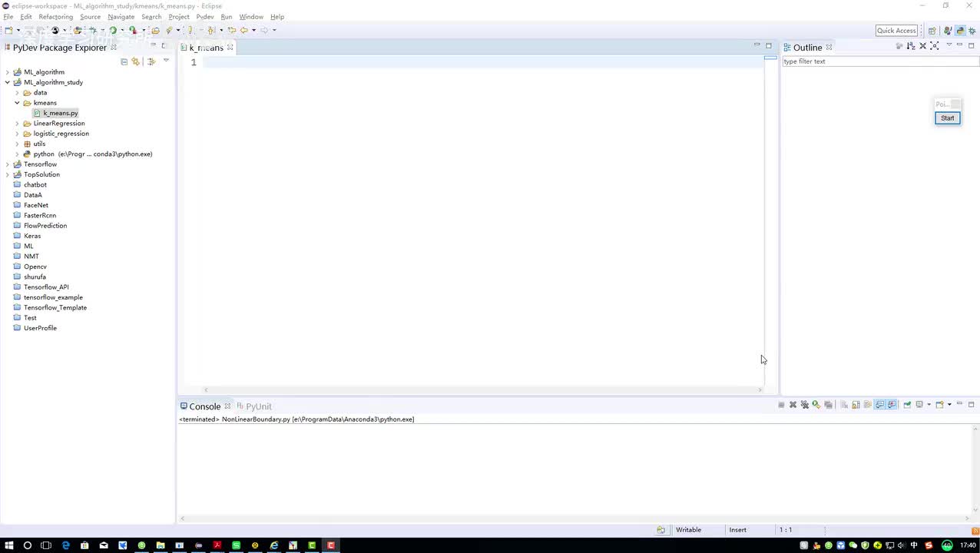Click the Quick Access field
Screen dimensions: 980x553
coord(896,31)
